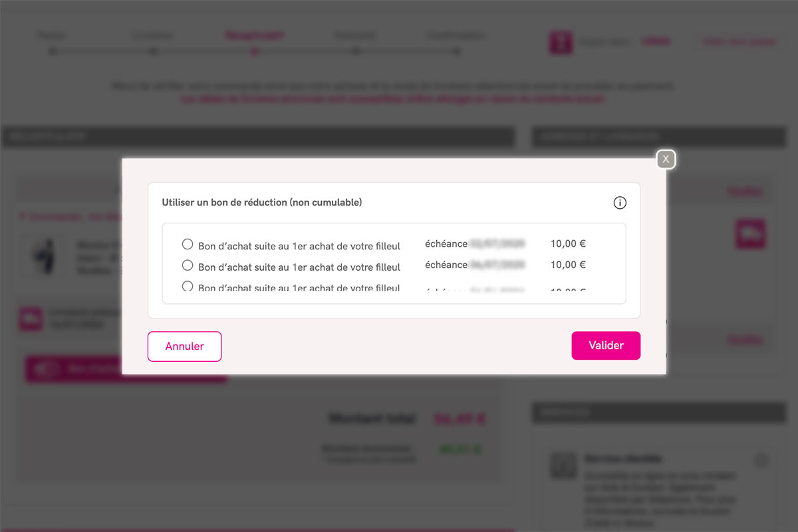The width and height of the screenshot is (798, 532).
Task: Switch to the Paiement checkout step
Action: tap(355, 36)
